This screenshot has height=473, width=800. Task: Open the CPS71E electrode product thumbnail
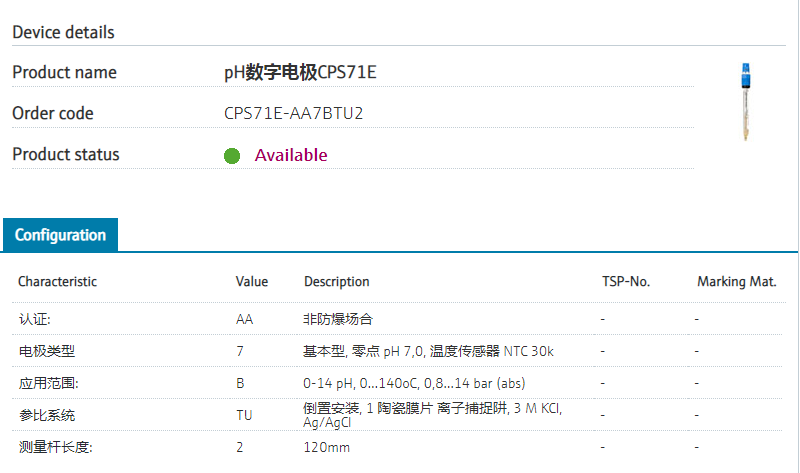coord(745,101)
